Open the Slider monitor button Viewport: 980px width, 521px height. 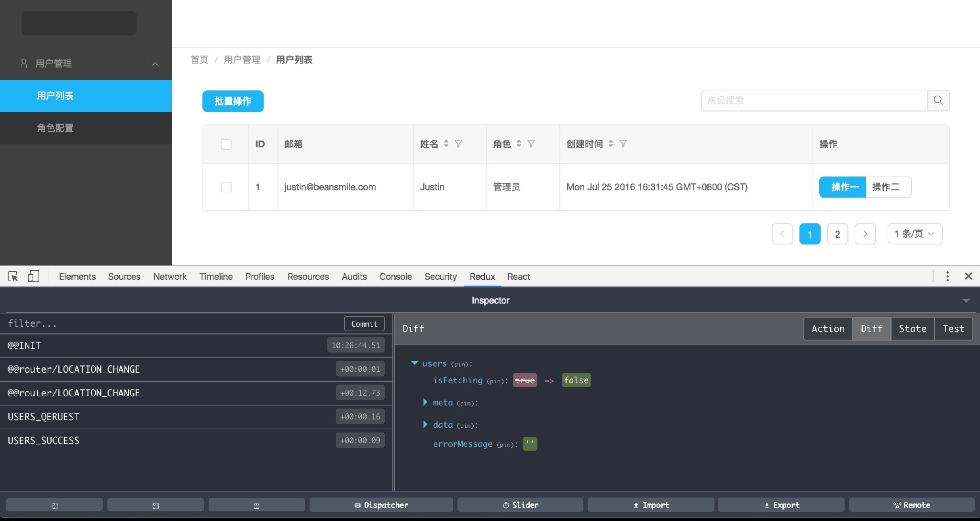point(520,505)
